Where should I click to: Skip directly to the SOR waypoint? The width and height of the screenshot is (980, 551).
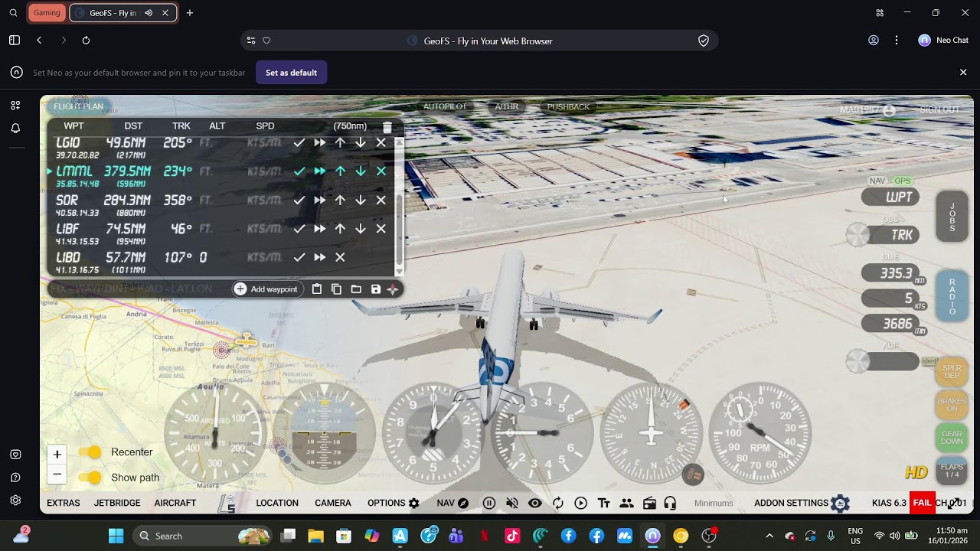pyautogui.click(x=320, y=200)
